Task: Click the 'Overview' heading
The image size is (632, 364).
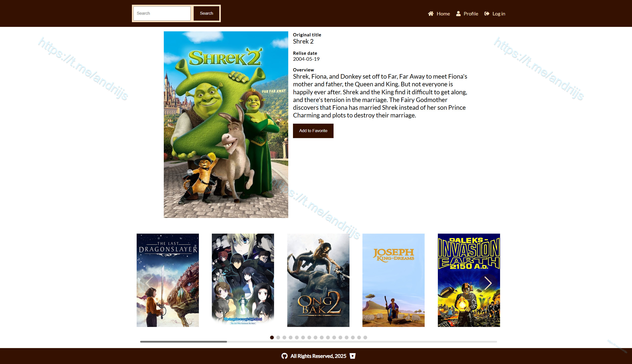Action: (303, 70)
